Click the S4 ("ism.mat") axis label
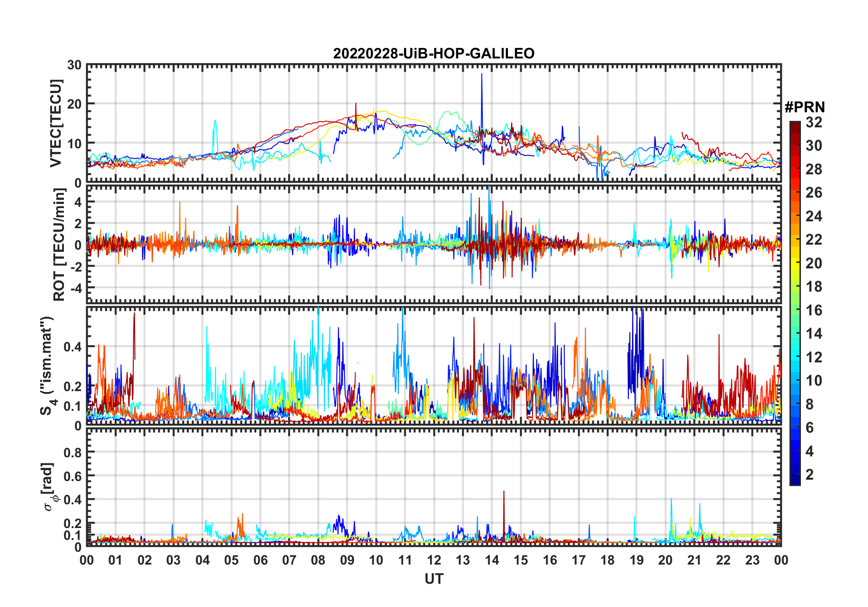This screenshot has height=607, width=868. point(47,366)
